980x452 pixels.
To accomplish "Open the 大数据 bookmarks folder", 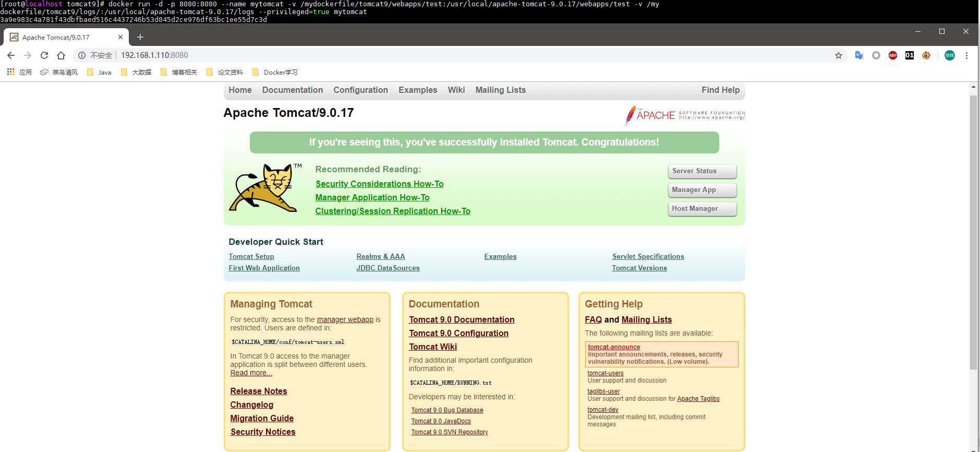I will pos(136,72).
